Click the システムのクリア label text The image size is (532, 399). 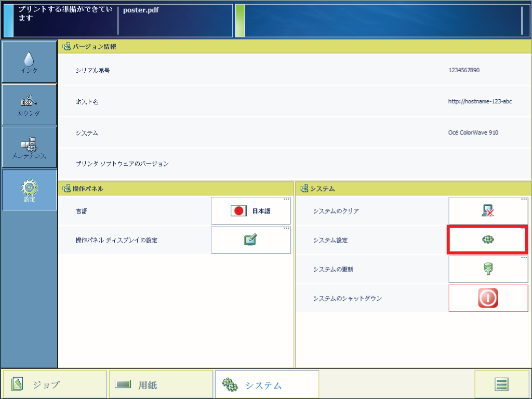(x=336, y=211)
